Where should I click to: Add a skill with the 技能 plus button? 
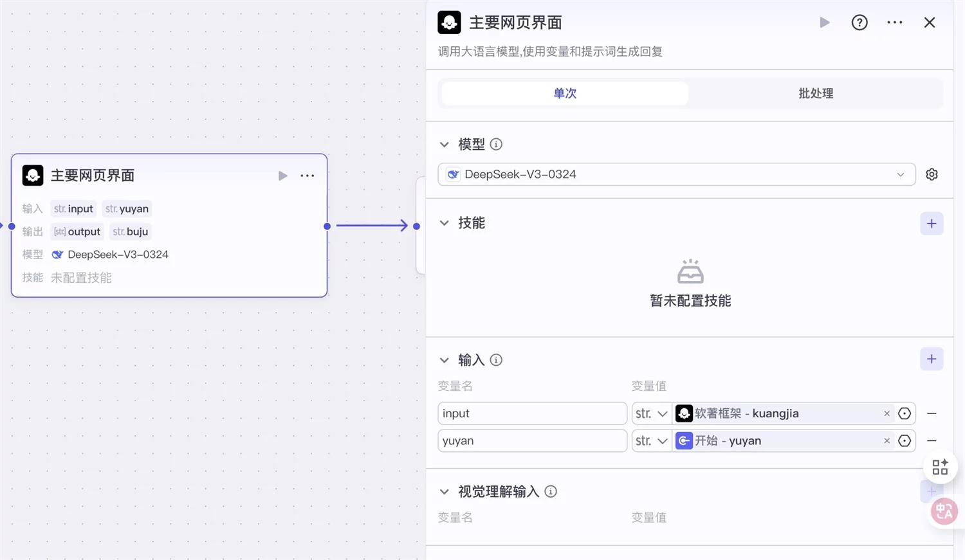[932, 223]
